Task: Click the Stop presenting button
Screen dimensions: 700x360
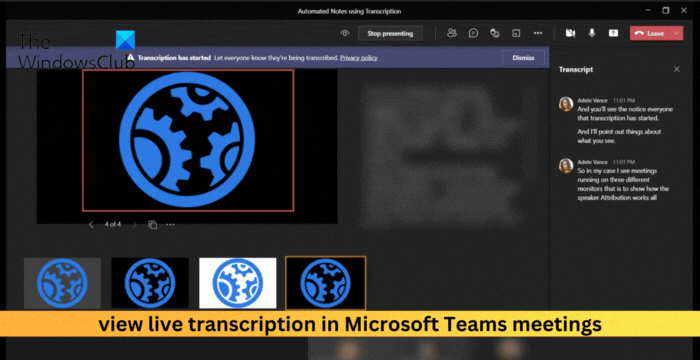Action: (x=390, y=33)
